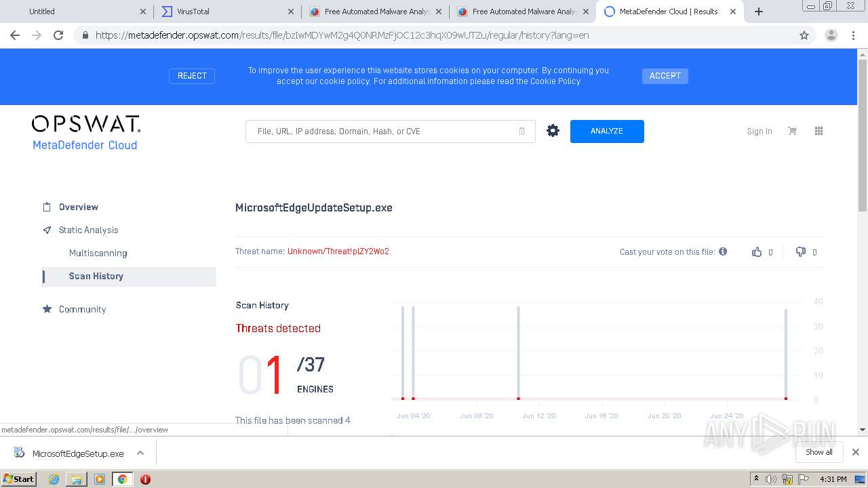Click the first Jun 04 '20 scan history bar

(403, 353)
